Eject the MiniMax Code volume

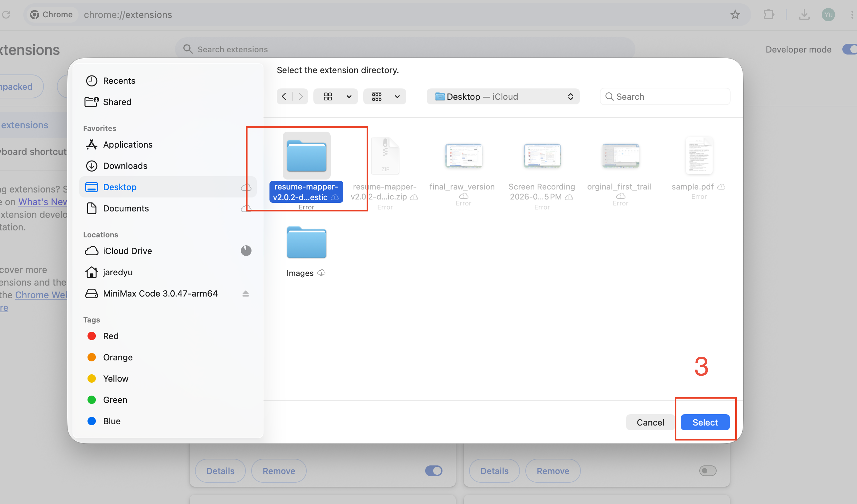pyautogui.click(x=246, y=294)
